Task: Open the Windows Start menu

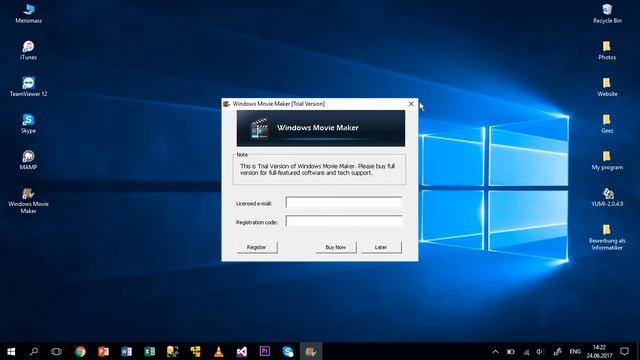Action: point(11,351)
